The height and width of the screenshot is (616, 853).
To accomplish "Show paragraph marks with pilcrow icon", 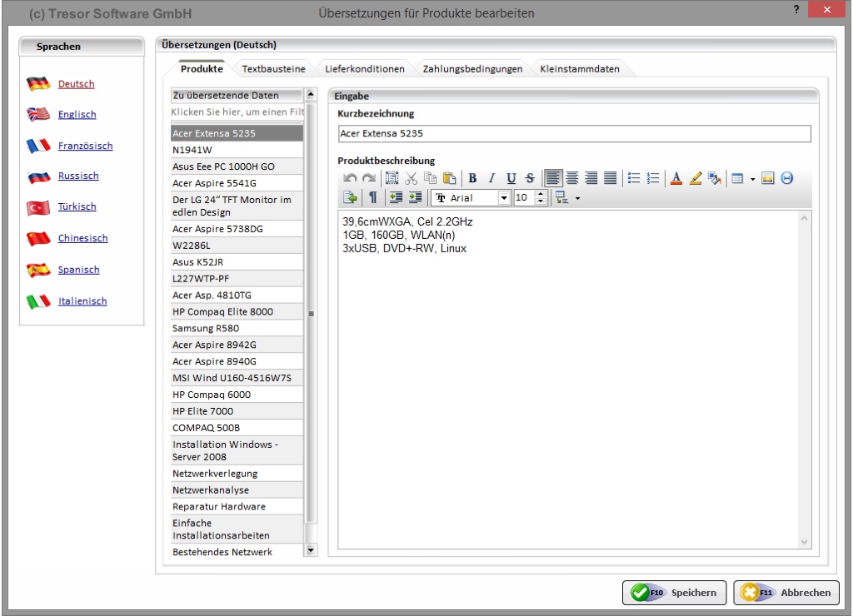I will tap(372, 198).
